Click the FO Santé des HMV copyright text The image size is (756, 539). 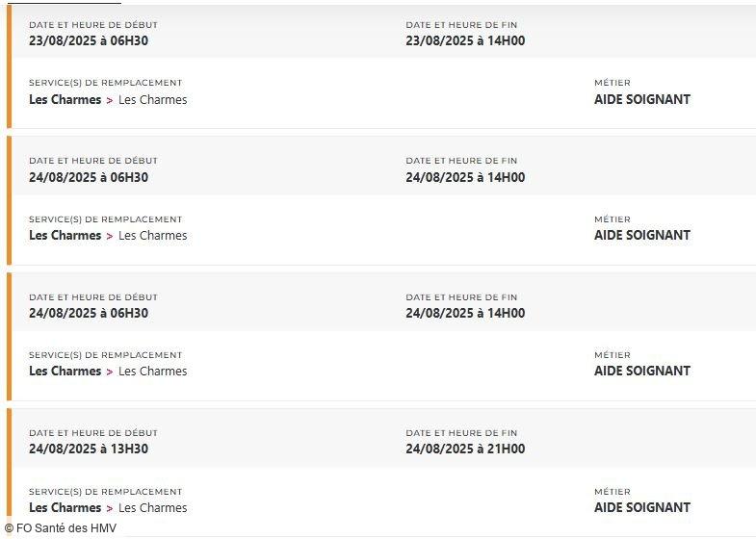(60, 527)
